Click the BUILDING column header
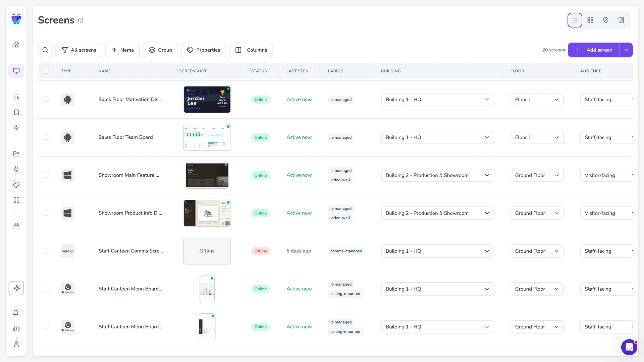The height and width of the screenshot is (362, 644). [391, 71]
